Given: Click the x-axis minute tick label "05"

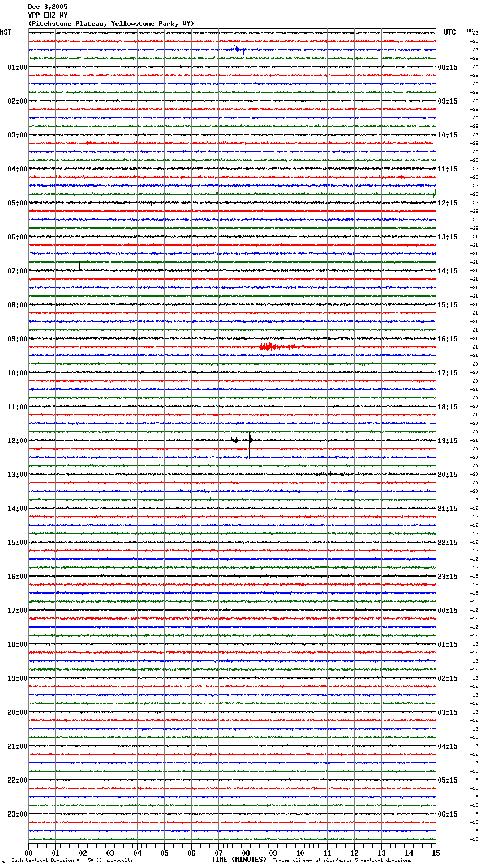Looking at the screenshot, I should click(x=164, y=853).
